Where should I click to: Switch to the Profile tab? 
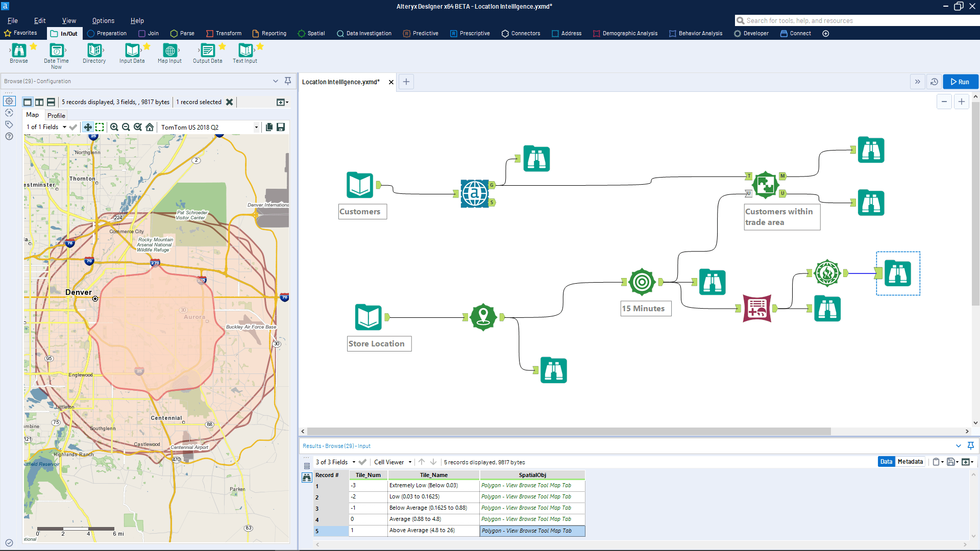coord(56,115)
